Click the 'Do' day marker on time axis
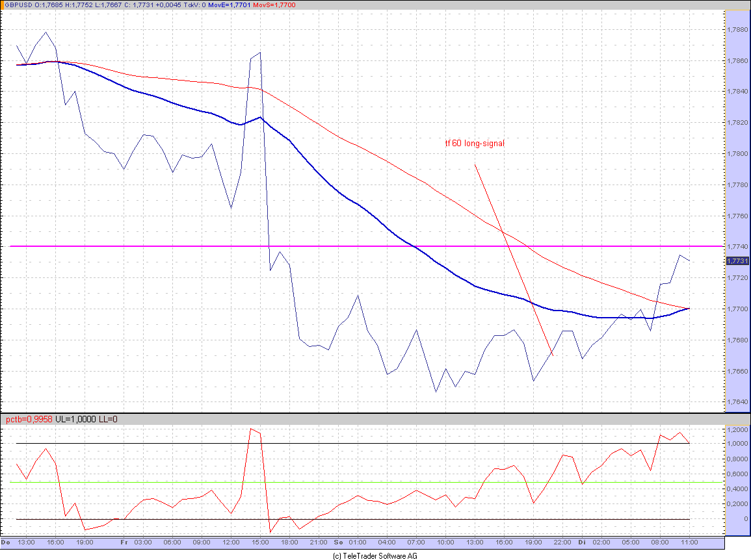Screen dimensions: 751x560 click(x=6, y=542)
